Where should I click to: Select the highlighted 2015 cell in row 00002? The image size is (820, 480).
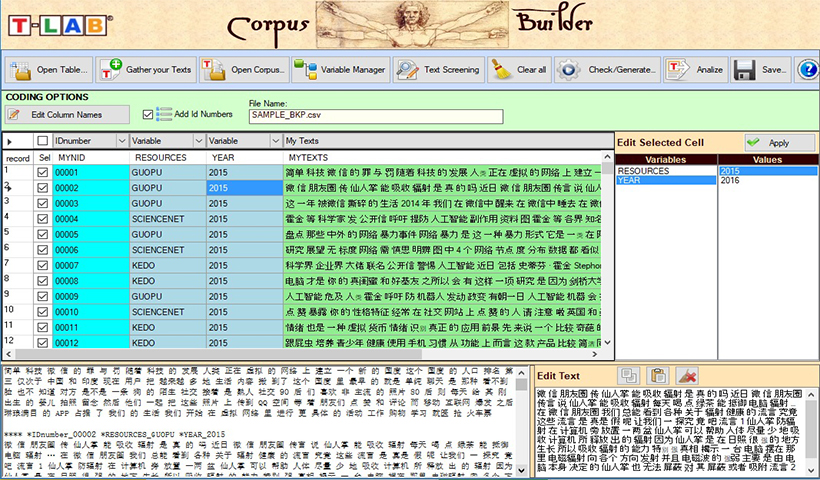click(245, 188)
